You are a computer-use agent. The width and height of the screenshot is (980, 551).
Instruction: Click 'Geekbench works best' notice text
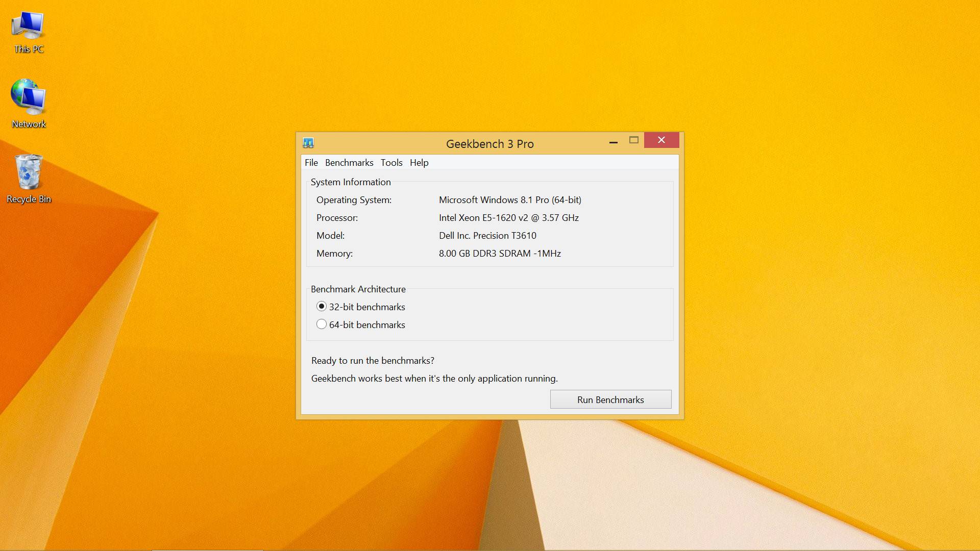(x=434, y=379)
